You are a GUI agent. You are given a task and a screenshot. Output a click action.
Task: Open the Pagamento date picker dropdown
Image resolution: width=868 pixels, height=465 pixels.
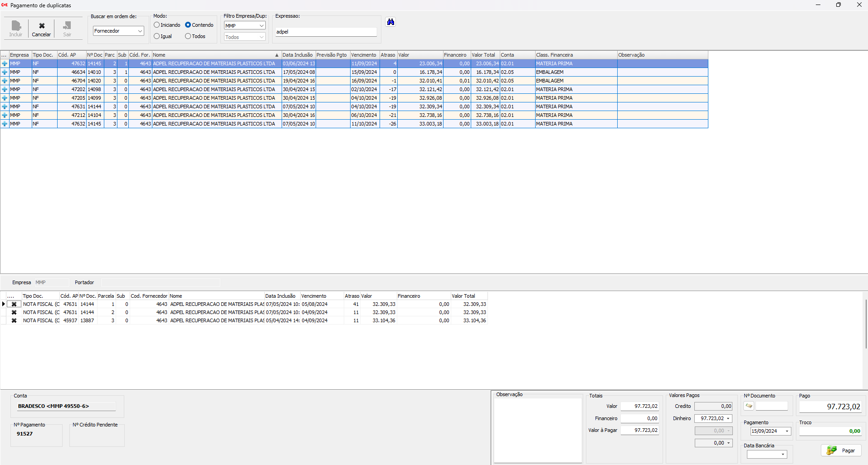787,431
